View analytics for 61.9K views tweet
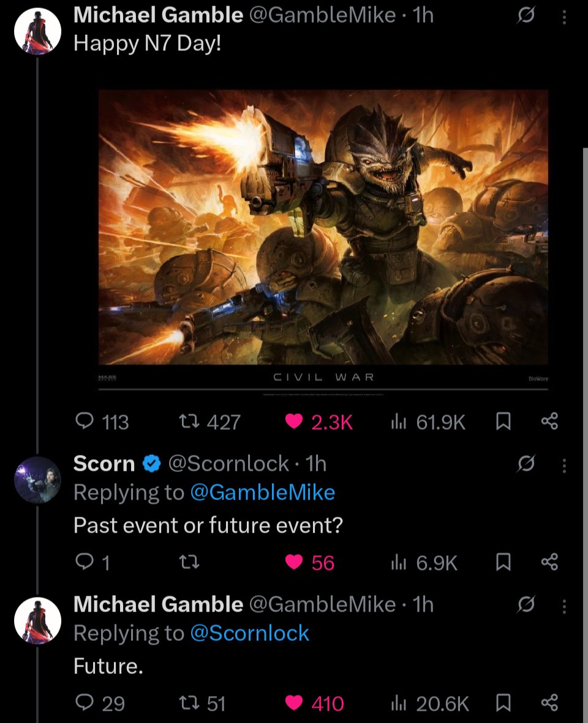 [x=399, y=421]
